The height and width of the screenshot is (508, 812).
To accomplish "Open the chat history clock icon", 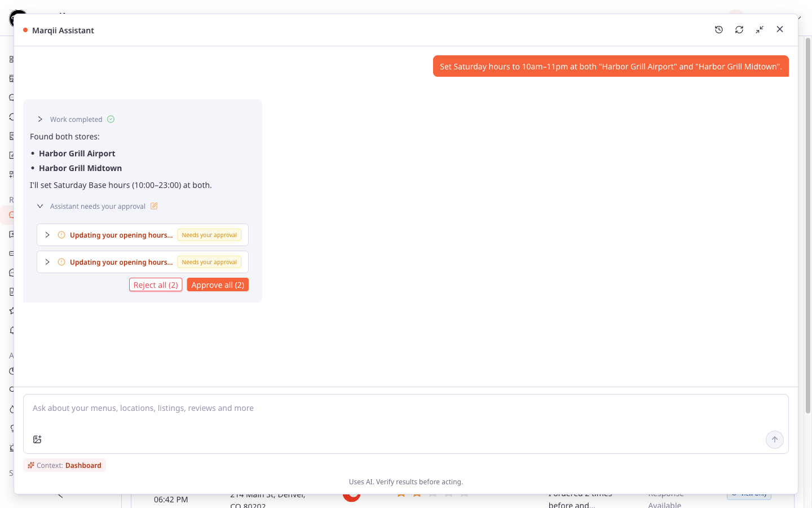I will click(x=719, y=29).
